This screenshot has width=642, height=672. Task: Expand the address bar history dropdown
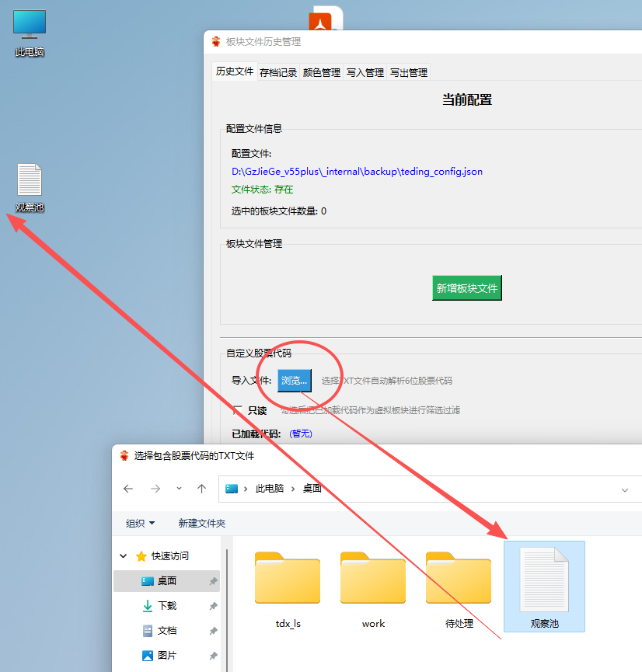click(x=625, y=490)
